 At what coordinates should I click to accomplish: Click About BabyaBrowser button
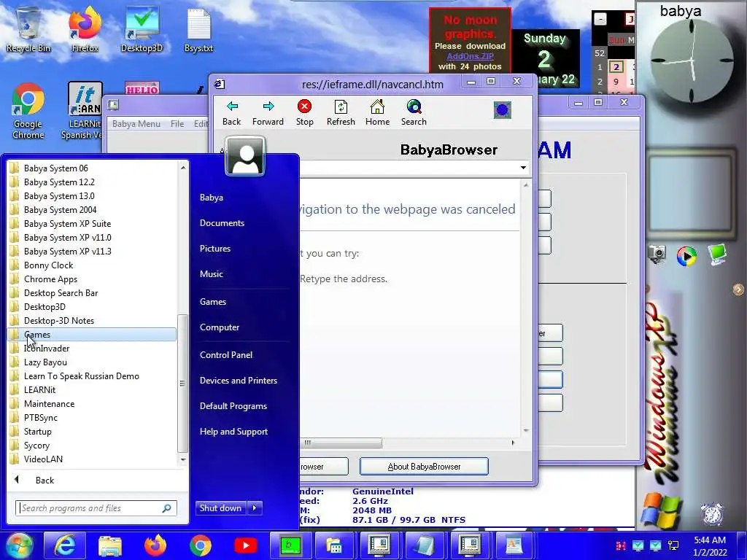coord(424,467)
